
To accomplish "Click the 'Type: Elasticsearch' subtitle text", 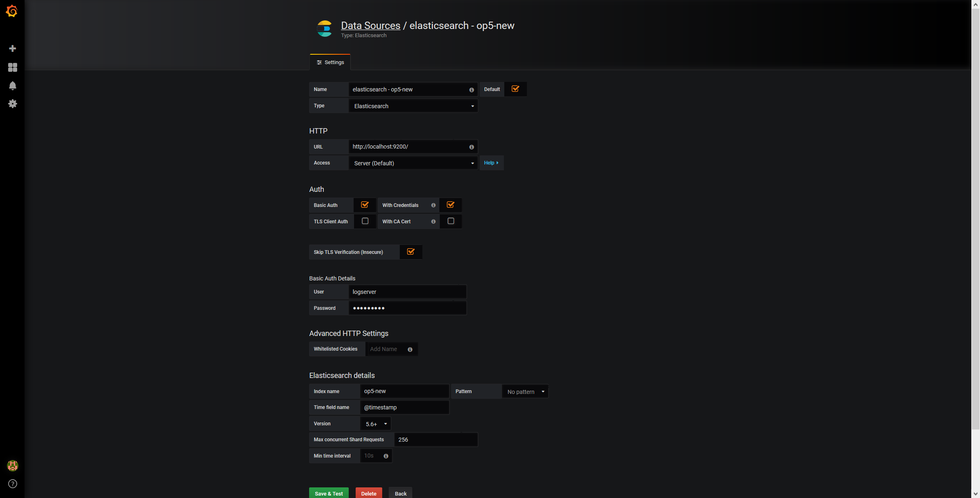I will (364, 36).
